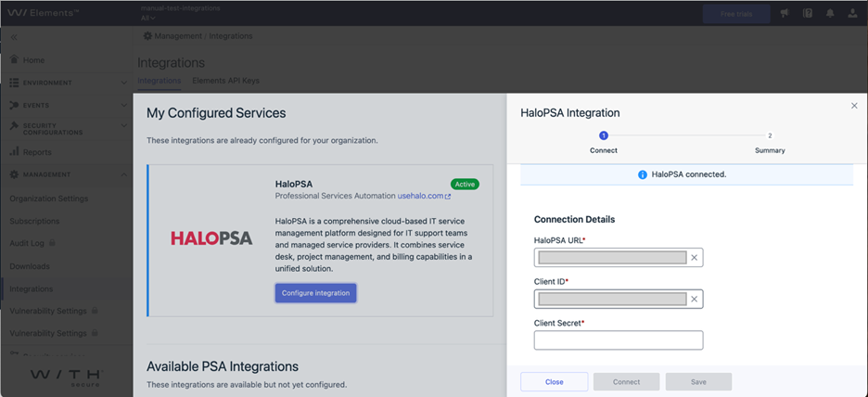
Task: Click the Events icon in sidebar
Action: tap(15, 105)
